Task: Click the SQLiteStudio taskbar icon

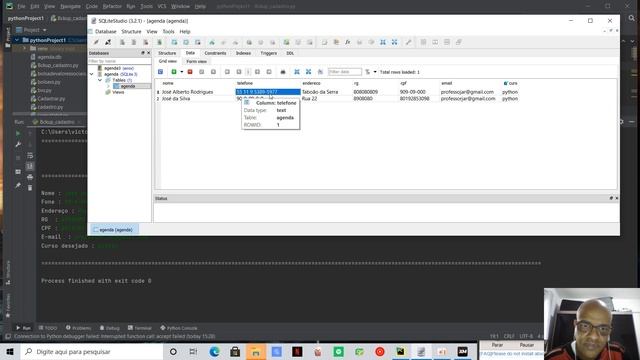Action: [421, 351]
